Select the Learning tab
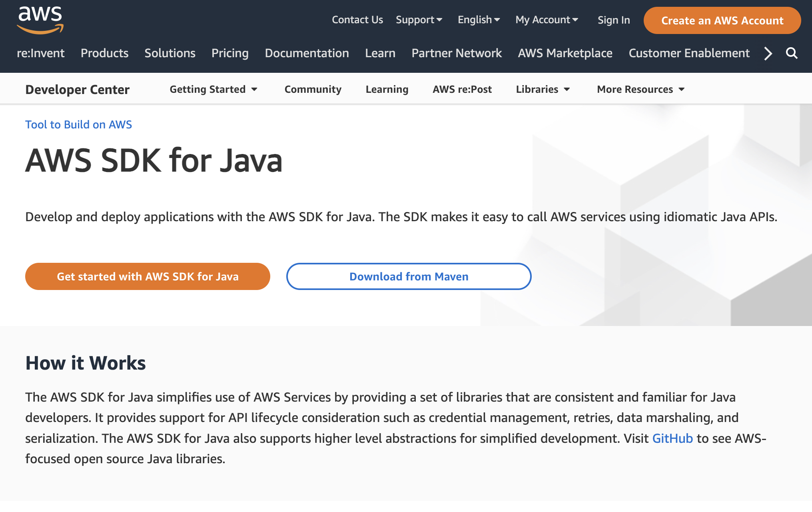Viewport: 812px width, 512px height. pyautogui.click(x=387, y=89)
